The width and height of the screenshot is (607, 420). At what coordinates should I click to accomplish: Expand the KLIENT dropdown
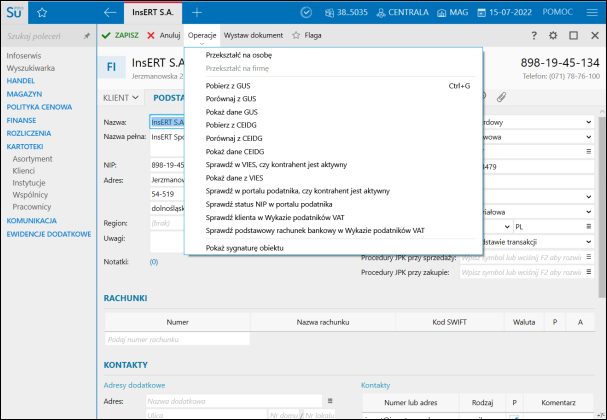coord(120,98)
